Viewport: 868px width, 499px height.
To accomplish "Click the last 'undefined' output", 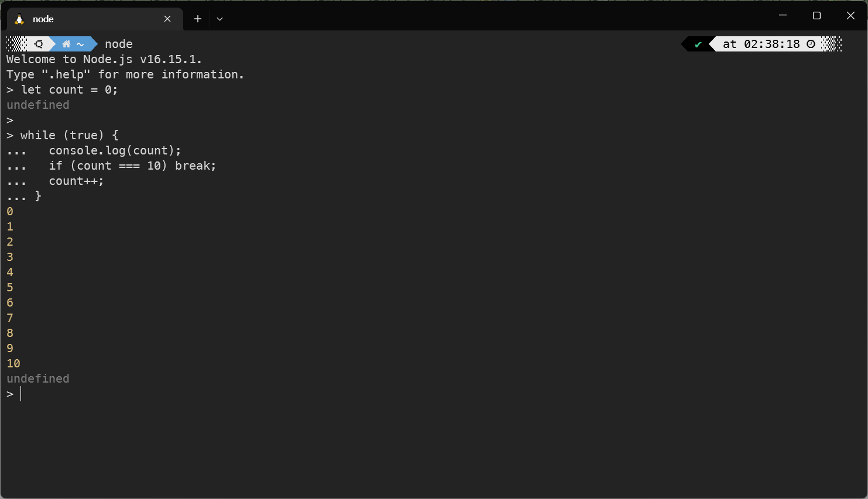I will click(x=38, y=378).
